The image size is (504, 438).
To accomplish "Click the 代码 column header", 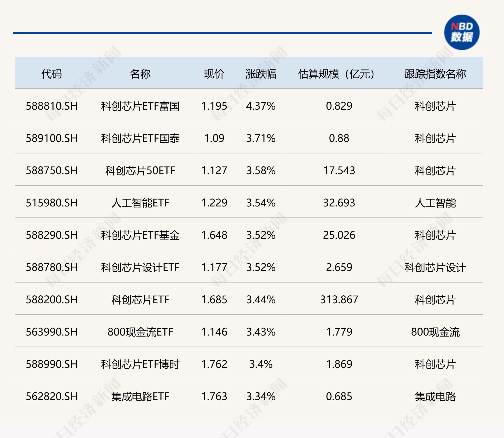I will [x=51, y=74].
